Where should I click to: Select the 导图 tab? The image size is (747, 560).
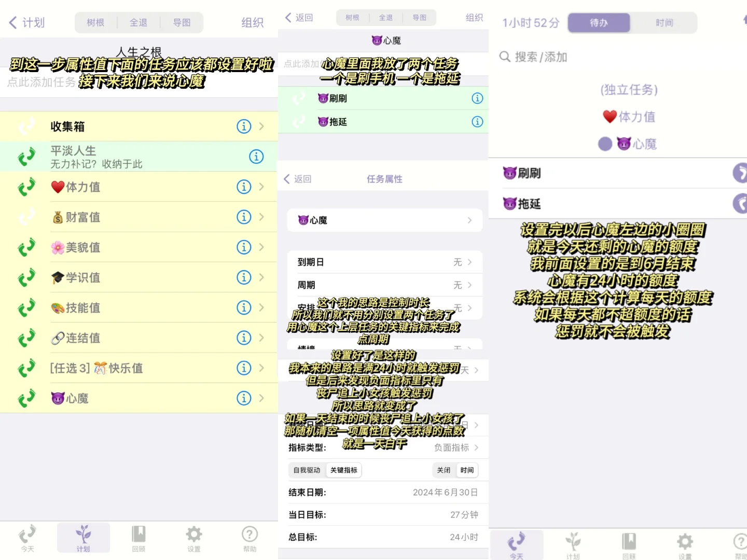(181, 22)
